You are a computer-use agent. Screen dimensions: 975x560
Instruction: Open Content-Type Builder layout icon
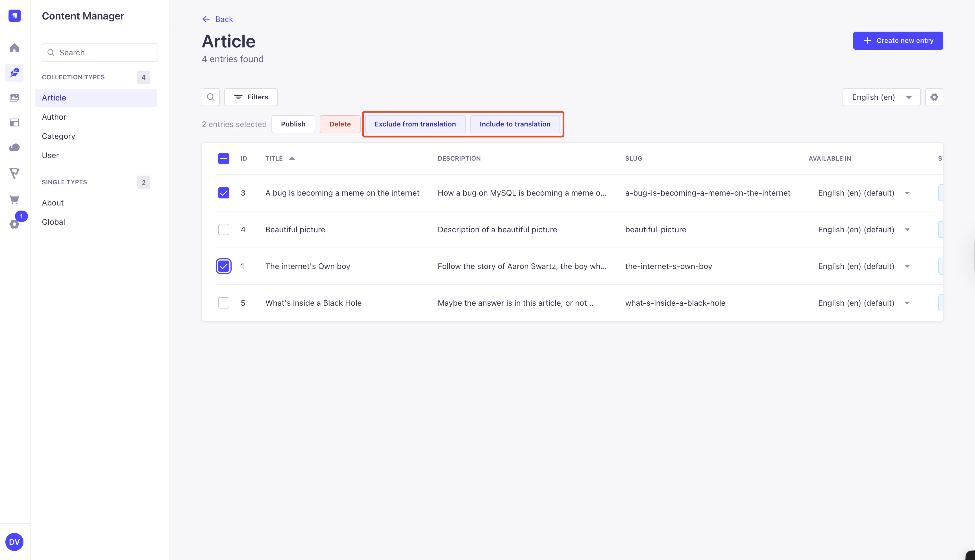(14, 123)
